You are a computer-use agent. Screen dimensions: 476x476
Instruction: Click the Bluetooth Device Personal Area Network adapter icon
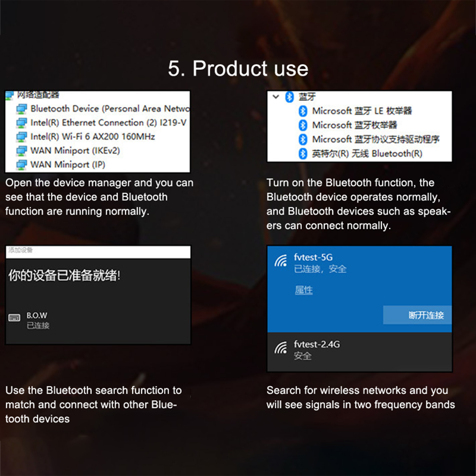click(x=22, y=109)
